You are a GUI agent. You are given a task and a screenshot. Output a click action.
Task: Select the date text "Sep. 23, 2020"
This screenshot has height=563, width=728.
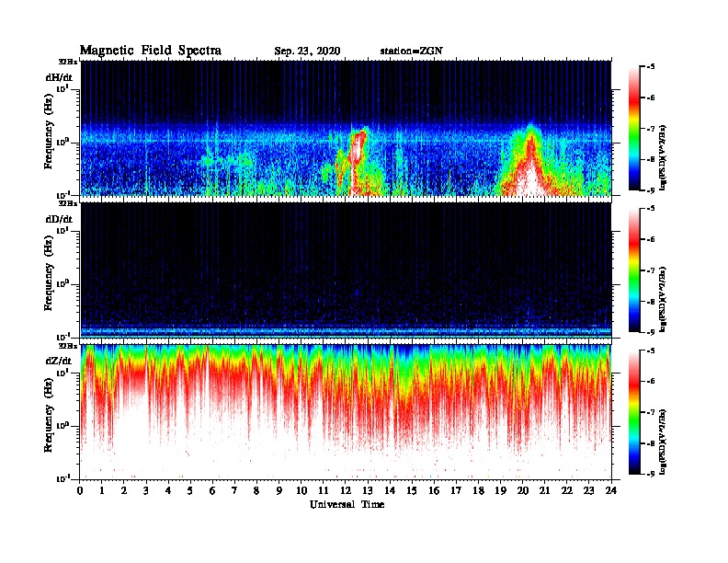point(307,52)
